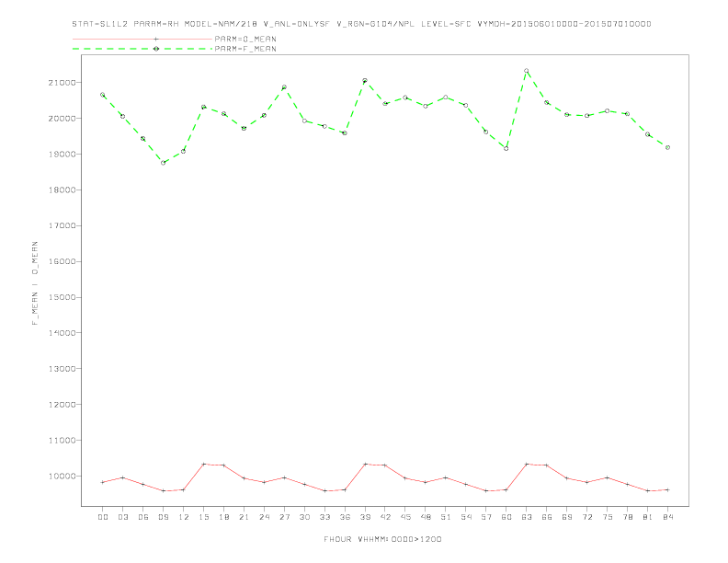Select the O_MEAN data point at hour 00
The image size is (728, 563).
[103, 482]
